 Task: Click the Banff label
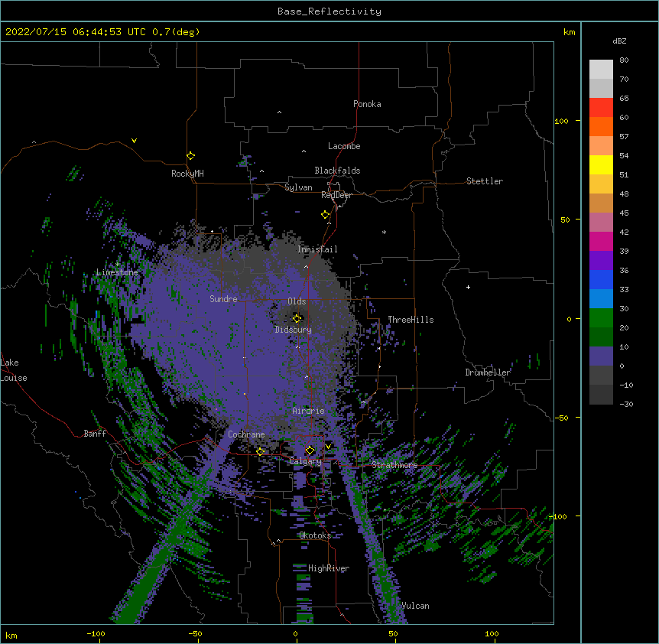95,434
